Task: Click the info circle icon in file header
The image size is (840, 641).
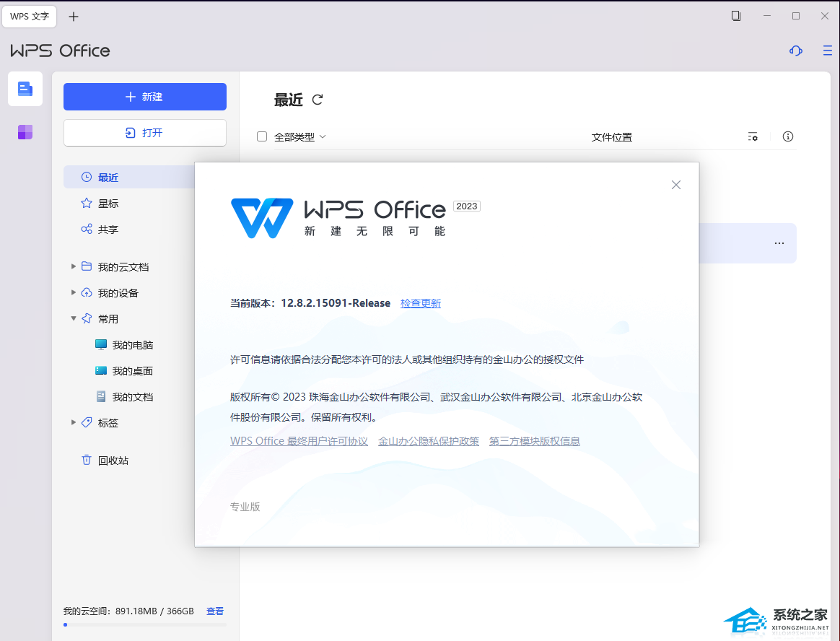Action: click(787, 136)
